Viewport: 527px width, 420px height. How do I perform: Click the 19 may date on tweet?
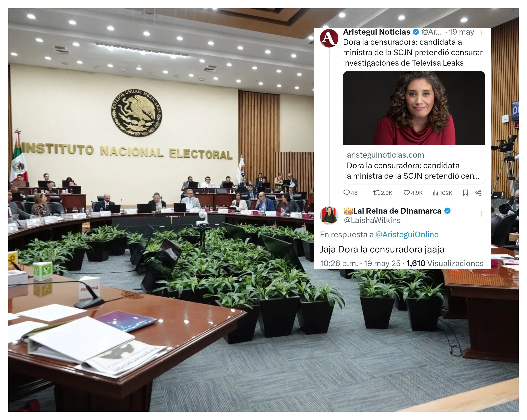[461, 32]
